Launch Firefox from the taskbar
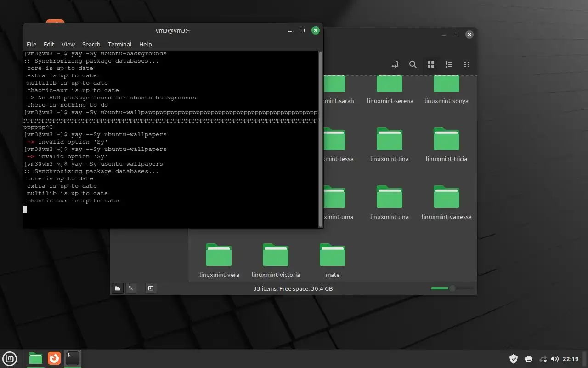Image resolution: width=588 pixels, height=368 pixels. click(54, 358)
